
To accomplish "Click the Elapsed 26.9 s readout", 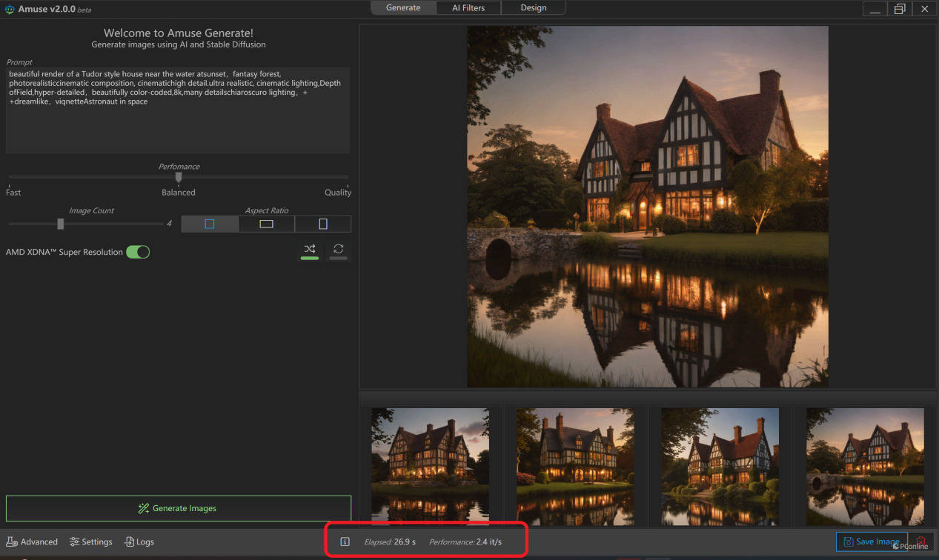I will click(x=390, y=542).
